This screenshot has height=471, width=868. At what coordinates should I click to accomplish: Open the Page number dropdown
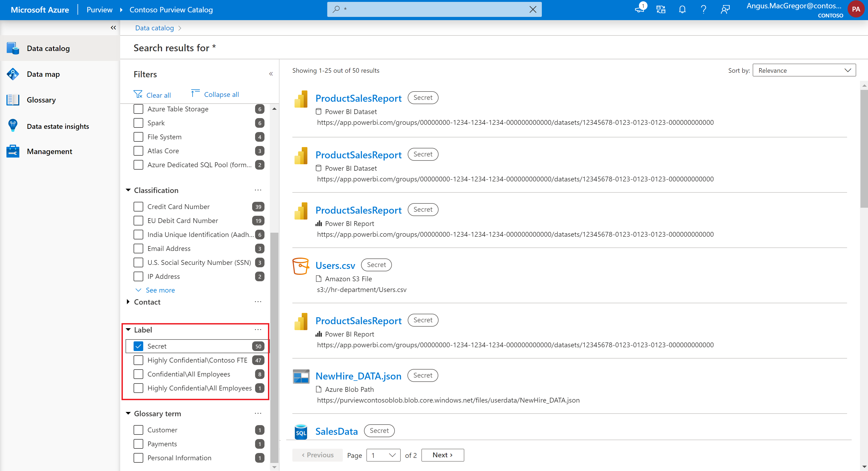[383, 455]
